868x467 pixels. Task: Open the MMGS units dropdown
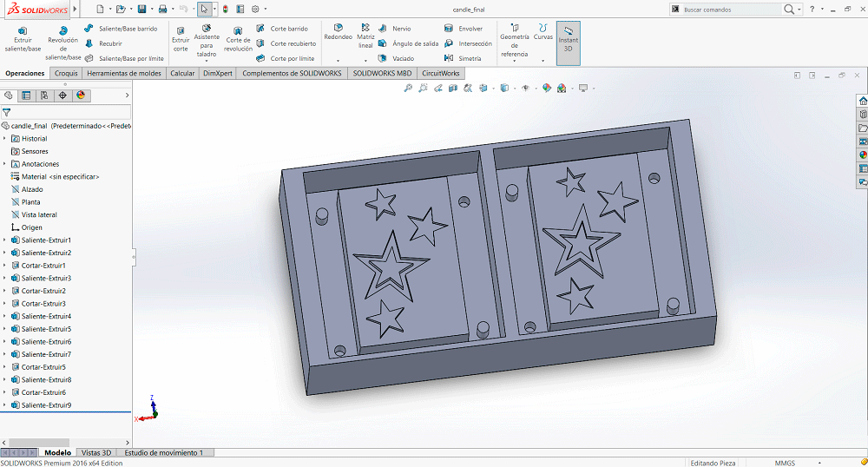pyautogui.click(x=820, y=463)
